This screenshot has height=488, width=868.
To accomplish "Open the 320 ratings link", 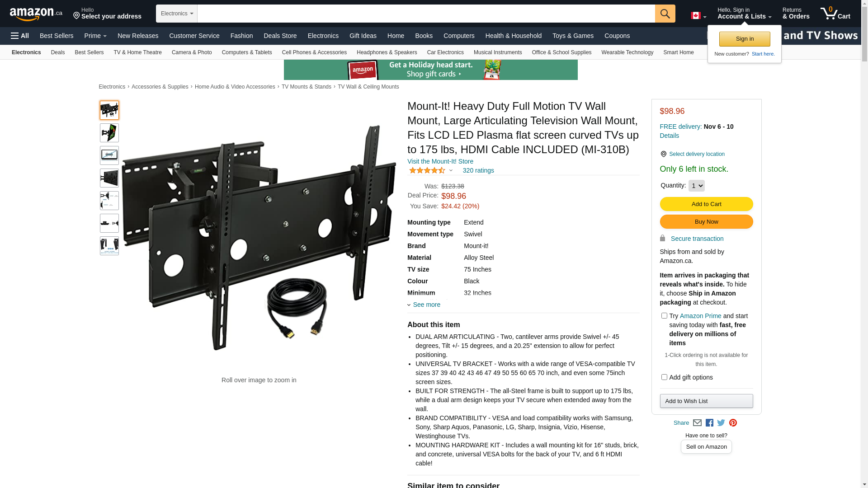I will pyautogui.click(x=478, y=170).
